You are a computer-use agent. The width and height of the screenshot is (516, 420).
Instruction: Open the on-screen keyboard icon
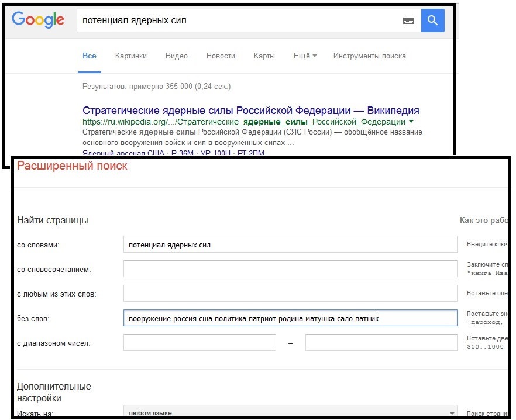[408, 20]
